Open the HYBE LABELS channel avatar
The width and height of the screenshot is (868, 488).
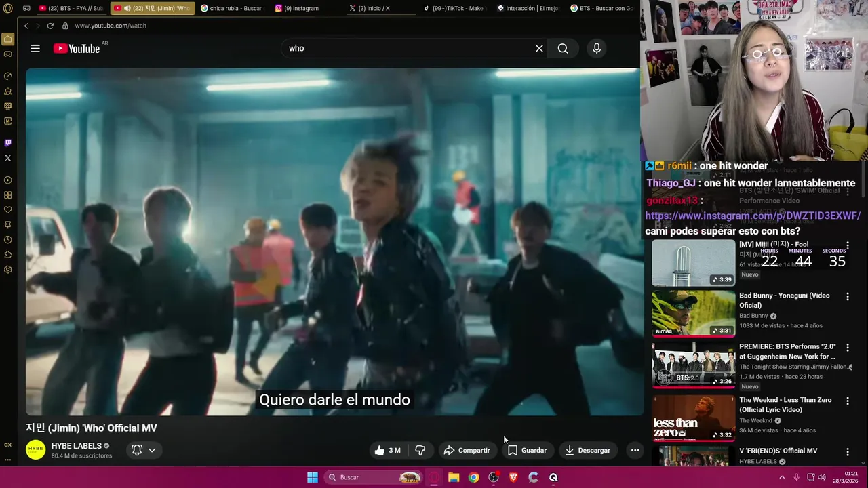coord(35,450)
